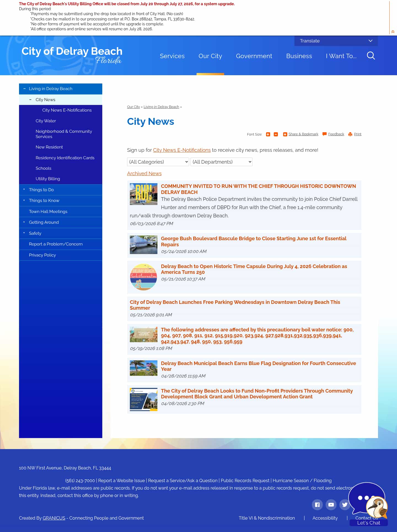Click Public Records Request footer link

pos(245,480)
